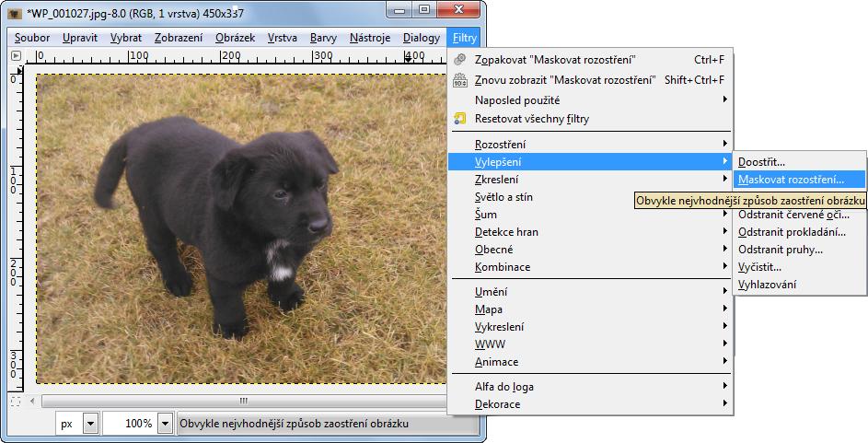Open the Vybrat menu
The image size is (868, 443).
pos(126,38)
